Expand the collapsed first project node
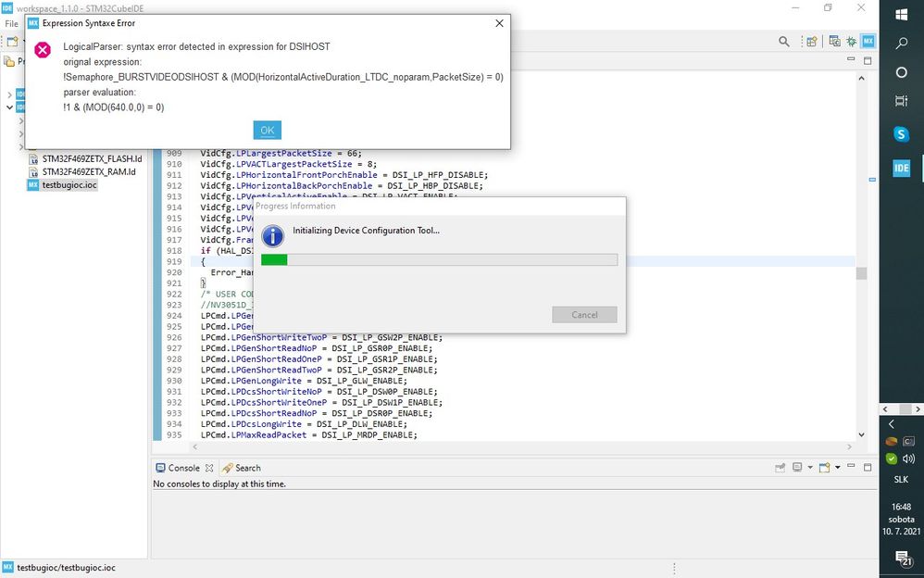The image size is (924, 578). click(x=9, y=94)
